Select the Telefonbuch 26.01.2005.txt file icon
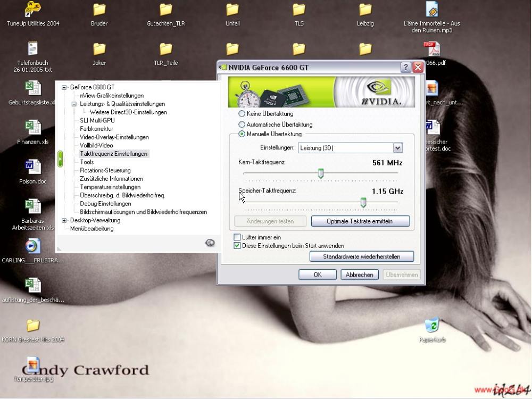 (33, 48)
